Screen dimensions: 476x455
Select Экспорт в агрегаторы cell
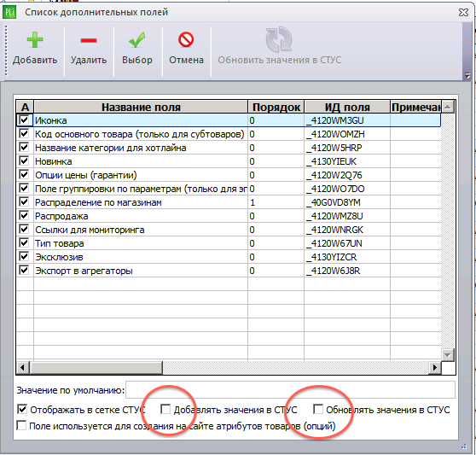pyautogui.click(x=141, y=271)
